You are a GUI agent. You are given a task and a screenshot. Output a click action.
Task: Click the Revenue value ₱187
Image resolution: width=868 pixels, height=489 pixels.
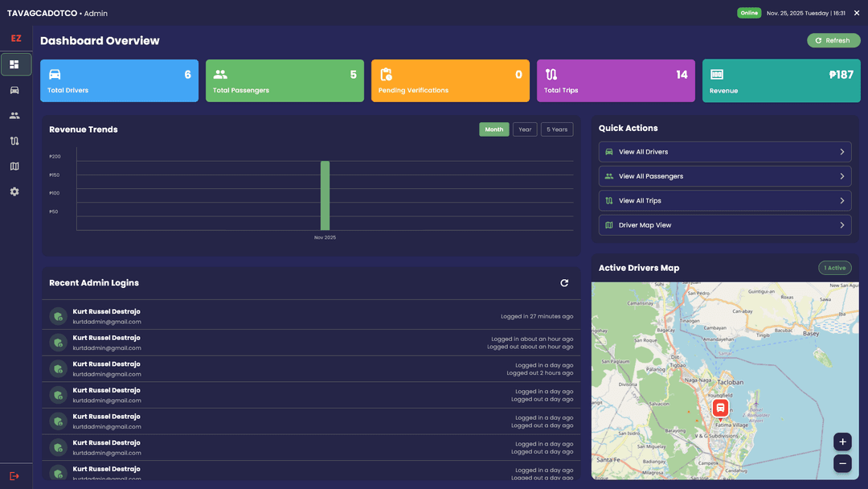point(841,75)
